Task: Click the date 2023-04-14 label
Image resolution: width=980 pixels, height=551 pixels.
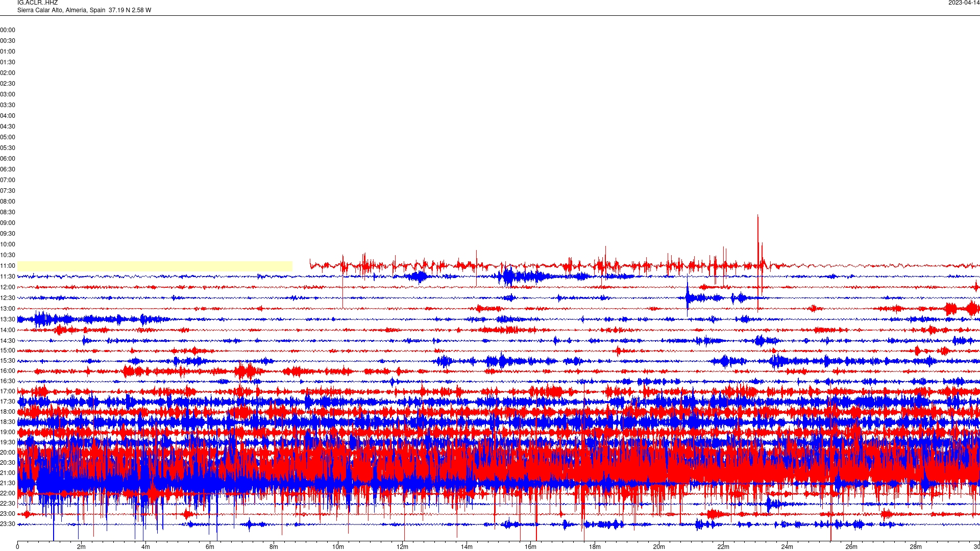Action: (964, 3)
